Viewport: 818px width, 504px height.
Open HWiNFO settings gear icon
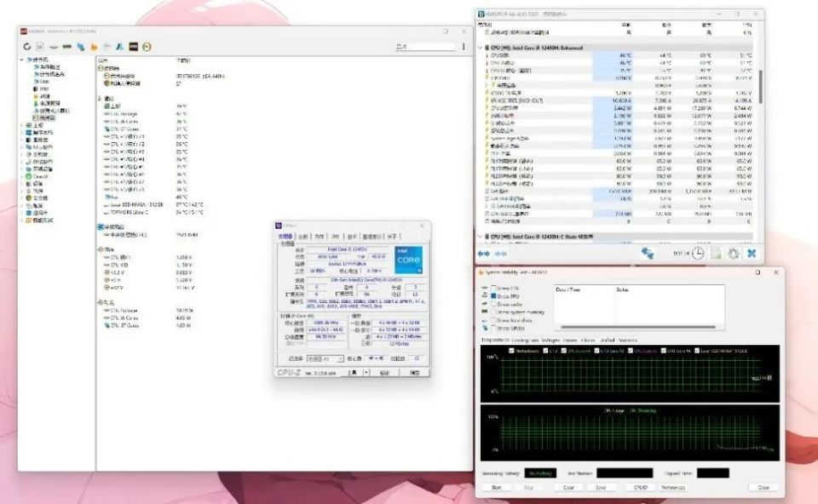point(734,254)
